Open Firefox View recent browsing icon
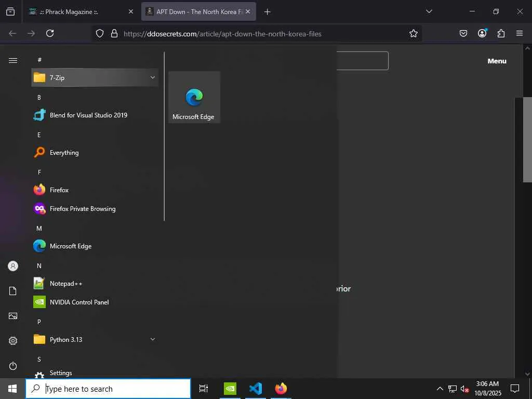This screenshot has width=532, height=399. 10,11
